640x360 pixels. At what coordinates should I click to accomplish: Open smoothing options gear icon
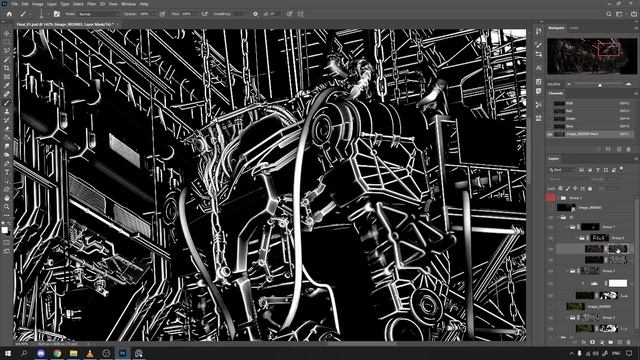[x=256, y=14]
